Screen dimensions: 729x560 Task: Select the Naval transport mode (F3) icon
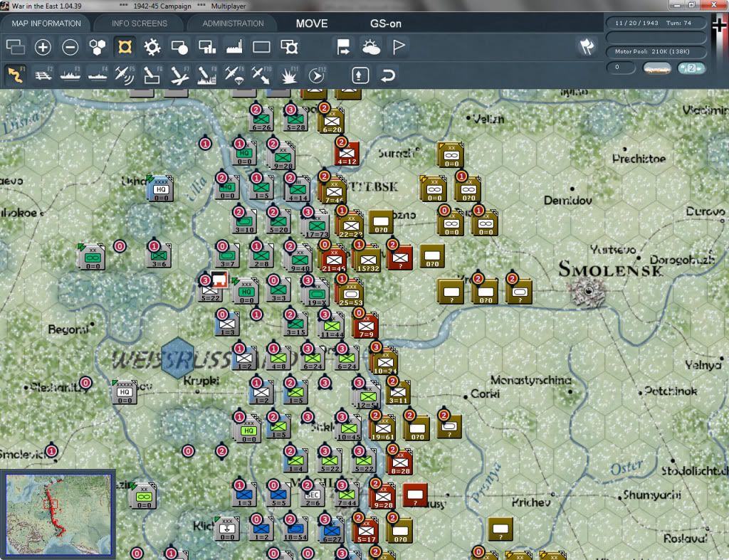[70, 75]
